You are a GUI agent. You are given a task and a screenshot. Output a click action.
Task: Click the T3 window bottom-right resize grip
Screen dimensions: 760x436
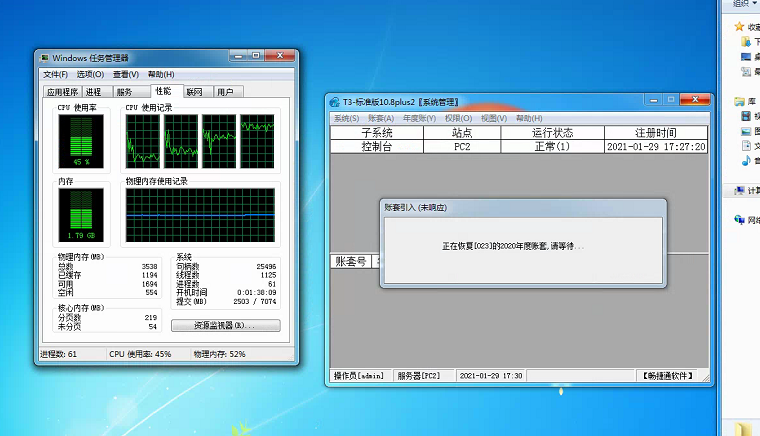point(706,378)
